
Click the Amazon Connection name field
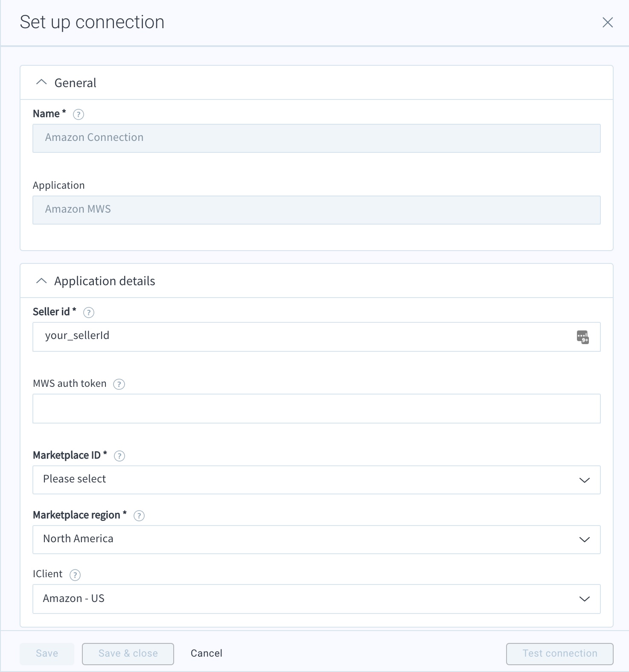coord(256,138)
